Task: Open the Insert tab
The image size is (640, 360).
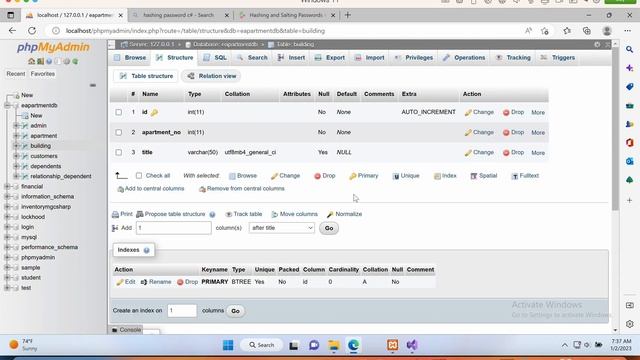Action: (291, 58)
